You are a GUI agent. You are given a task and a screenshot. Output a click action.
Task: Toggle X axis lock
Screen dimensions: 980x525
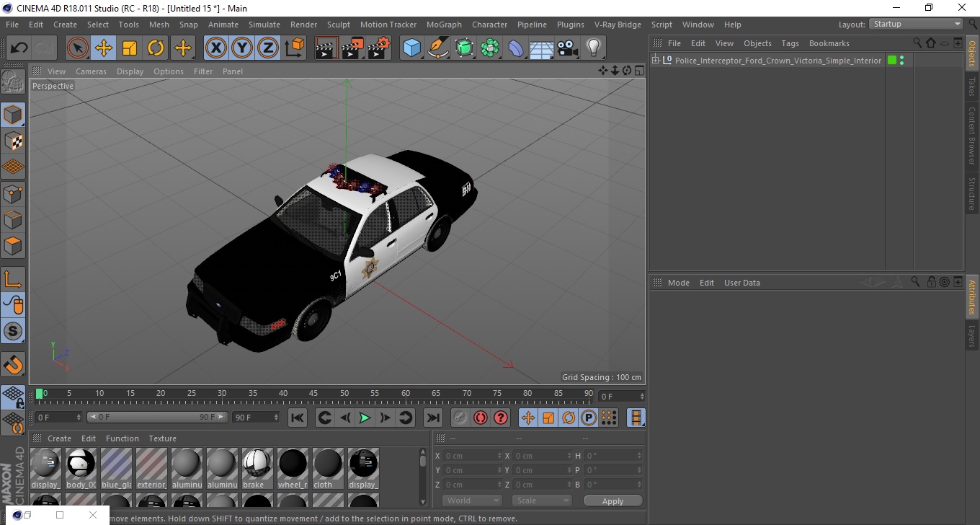pos(216,48)
